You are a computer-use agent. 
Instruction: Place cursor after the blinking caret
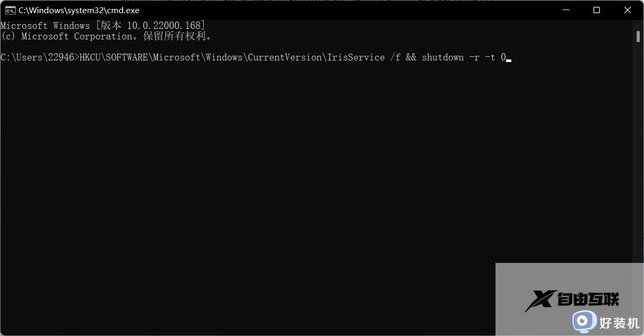pyautogui.click(x=510, y=58)
